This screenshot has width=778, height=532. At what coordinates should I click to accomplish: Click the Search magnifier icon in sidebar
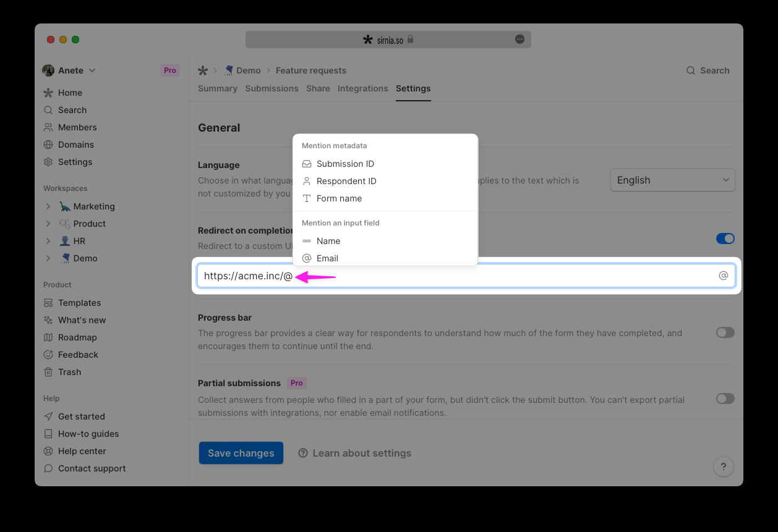click(x=48, y=110)
